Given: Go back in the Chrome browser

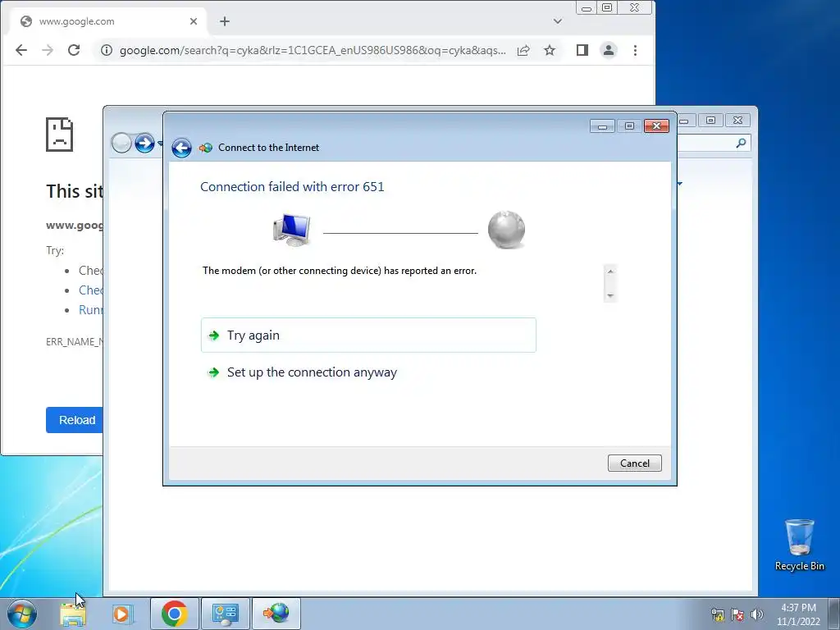Looking at the screenshot, I should 21,50.
